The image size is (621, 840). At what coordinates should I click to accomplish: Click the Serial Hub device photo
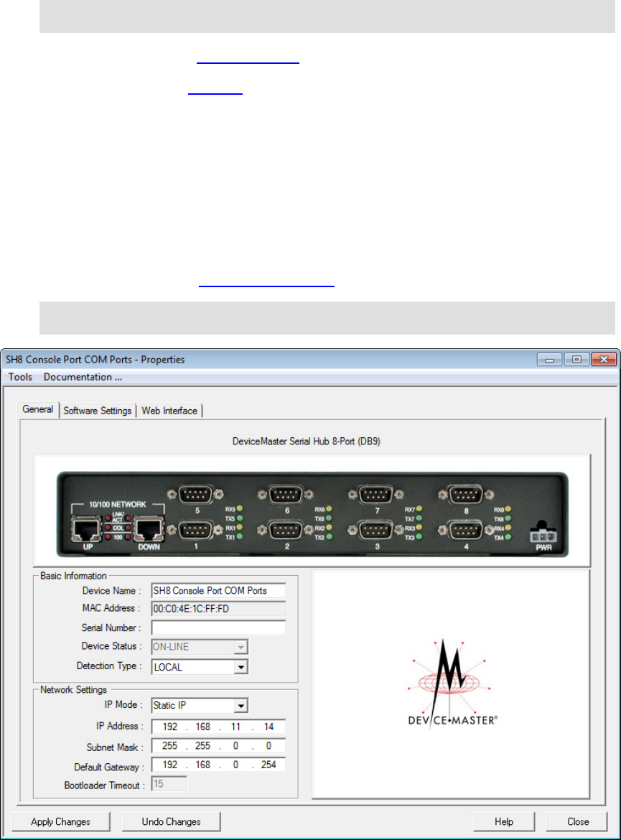(312, 514)
